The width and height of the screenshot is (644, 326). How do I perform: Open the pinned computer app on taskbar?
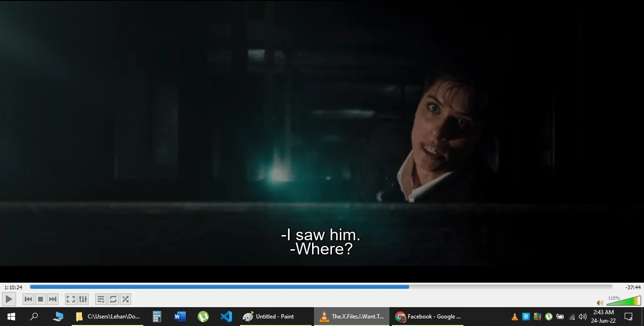pos(58,317)
